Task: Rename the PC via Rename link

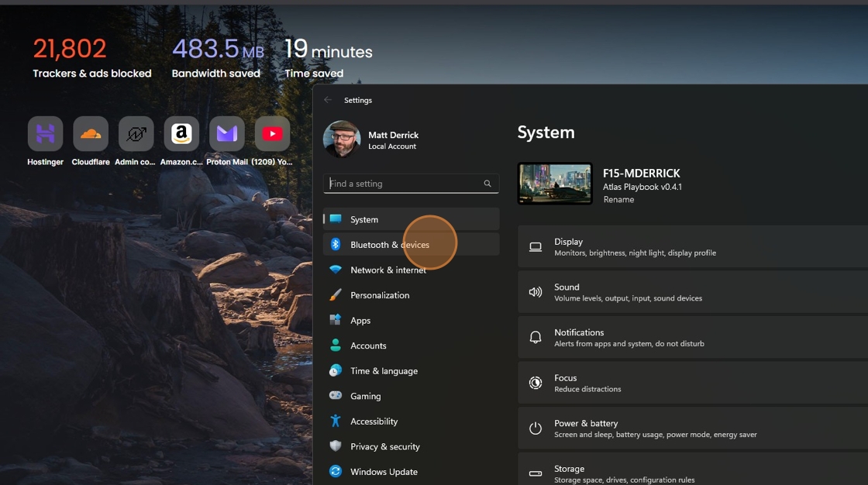Action: 618,199
